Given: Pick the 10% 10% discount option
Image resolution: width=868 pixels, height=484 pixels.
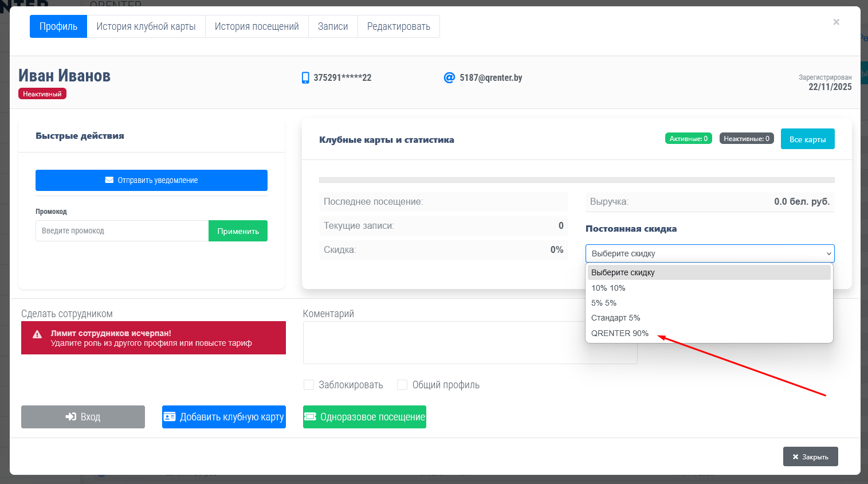Looking at the screenshot, I should (x=608, y=288).
